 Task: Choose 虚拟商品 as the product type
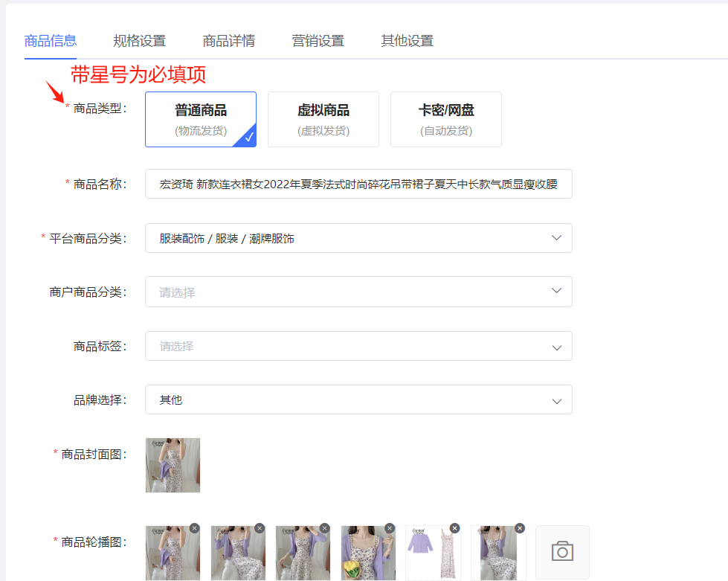[x=323, y=119]
